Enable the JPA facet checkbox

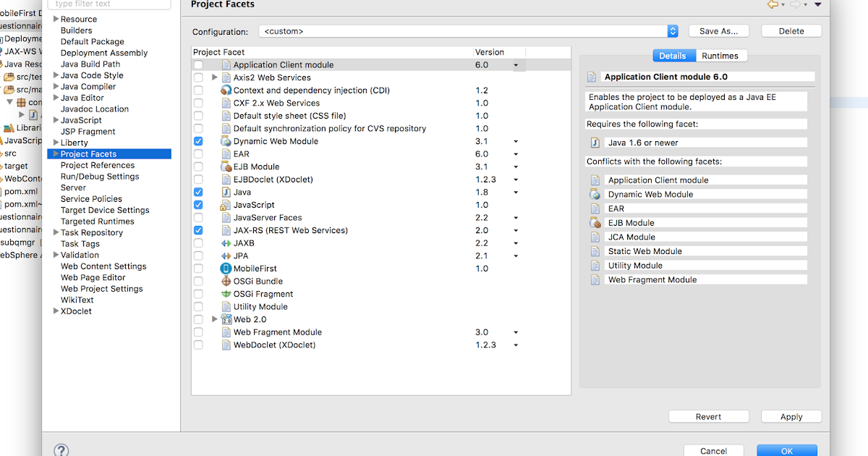coord(198,256)
